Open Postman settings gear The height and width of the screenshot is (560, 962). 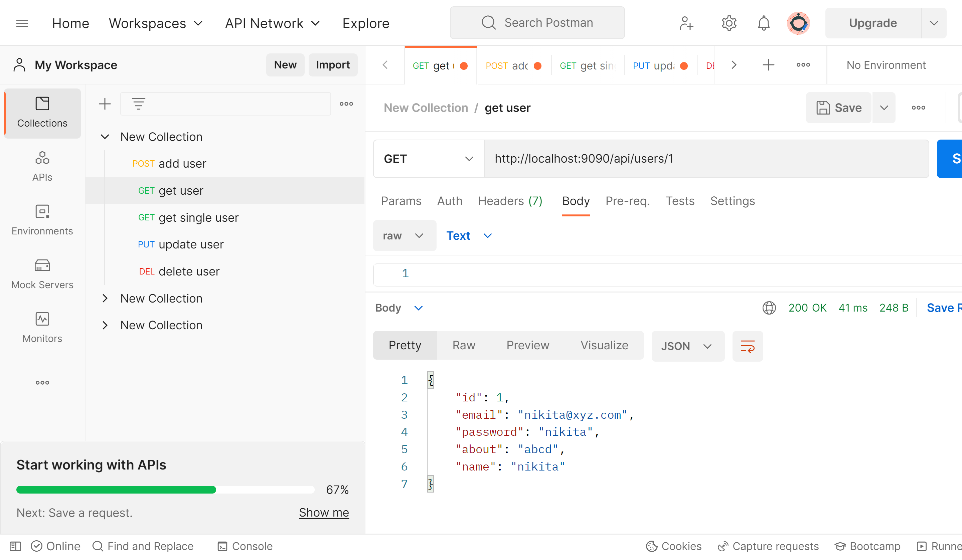point(729,23)
